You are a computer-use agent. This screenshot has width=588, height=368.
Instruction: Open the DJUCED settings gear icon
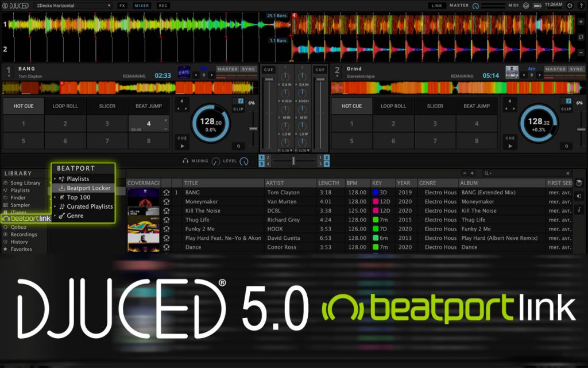pyautogui.click(x=570, y=5)
